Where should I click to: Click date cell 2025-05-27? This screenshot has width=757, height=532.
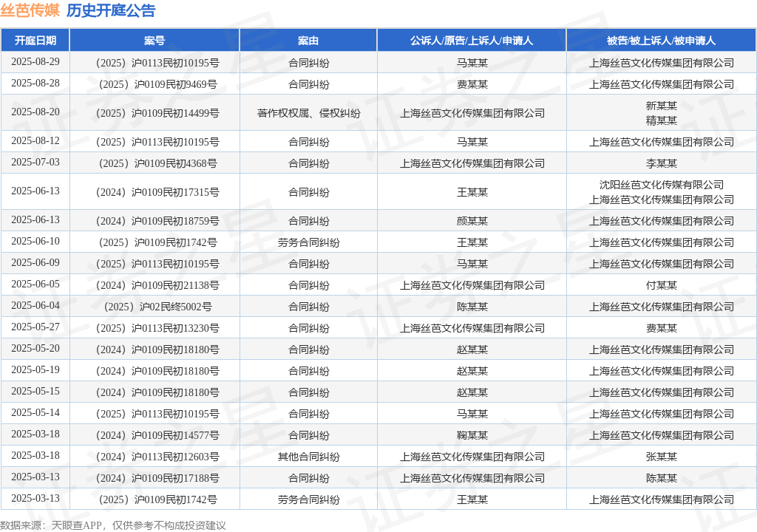[x=35, y=327]
